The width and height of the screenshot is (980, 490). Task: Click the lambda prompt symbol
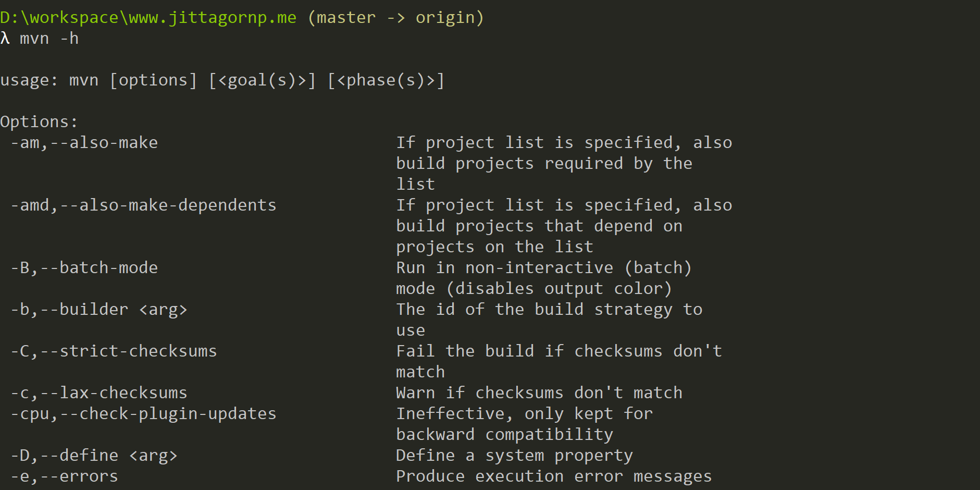[x=5, y=39]
